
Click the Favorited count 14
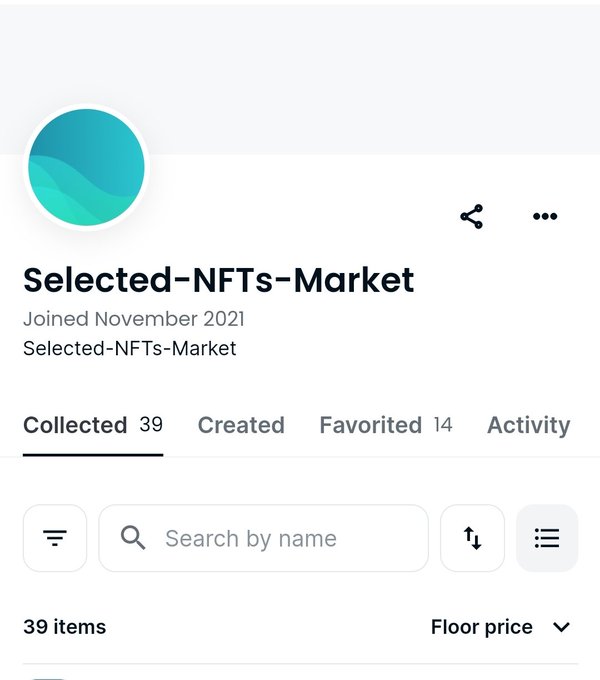point(443,425)
